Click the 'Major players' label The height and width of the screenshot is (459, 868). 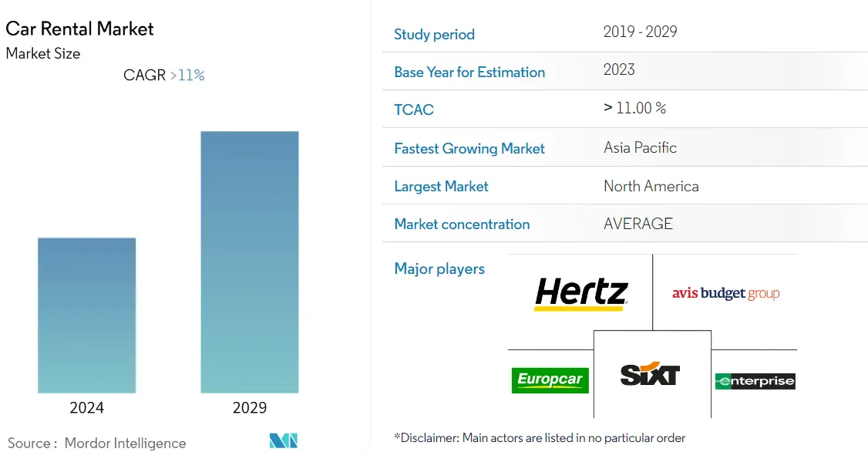439,269
